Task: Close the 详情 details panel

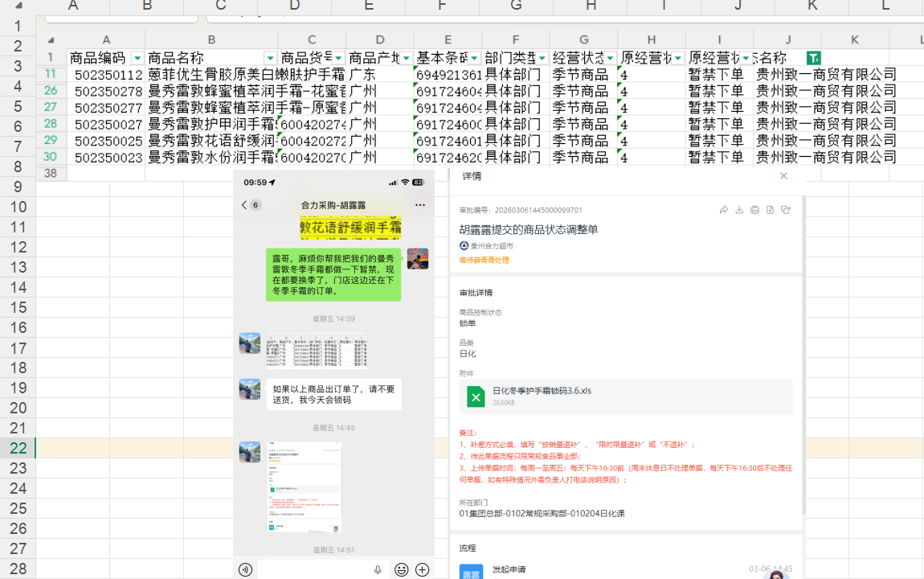Action: point(783,176)
